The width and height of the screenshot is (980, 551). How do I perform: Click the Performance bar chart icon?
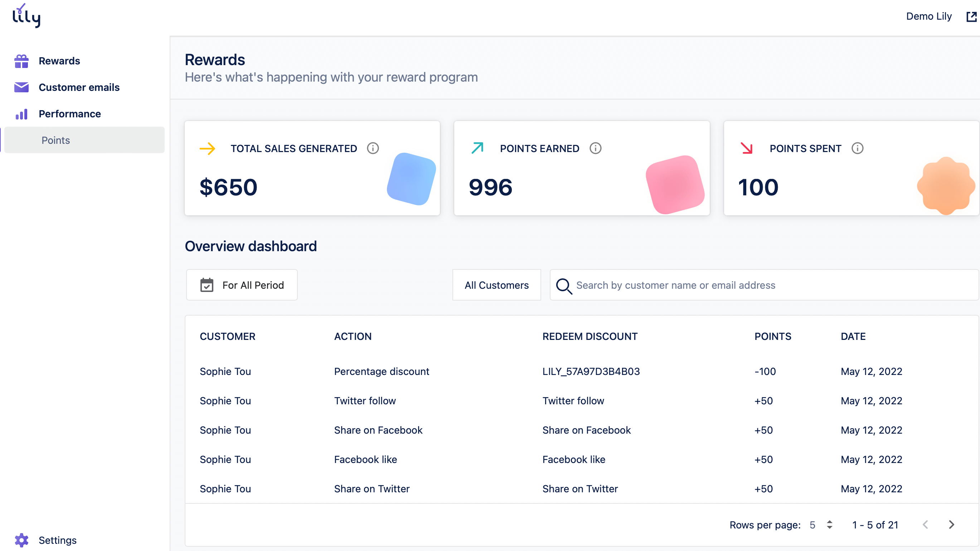21,114
